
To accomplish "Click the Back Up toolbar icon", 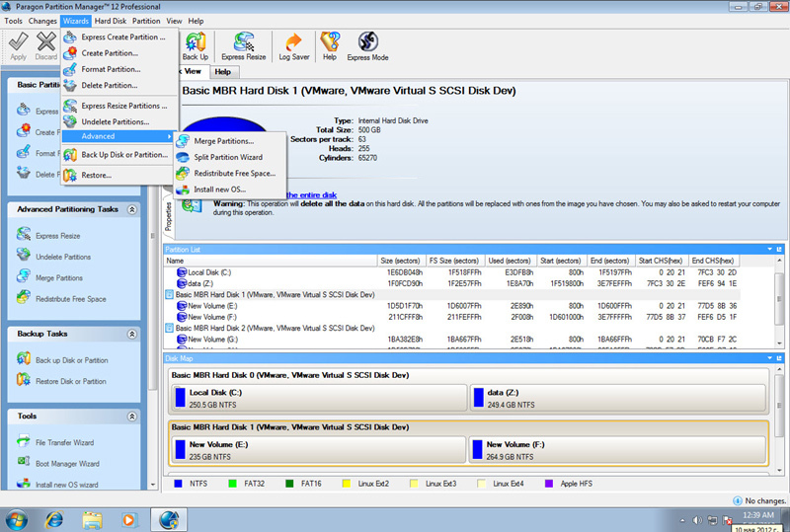I will [x=195, y=45].
